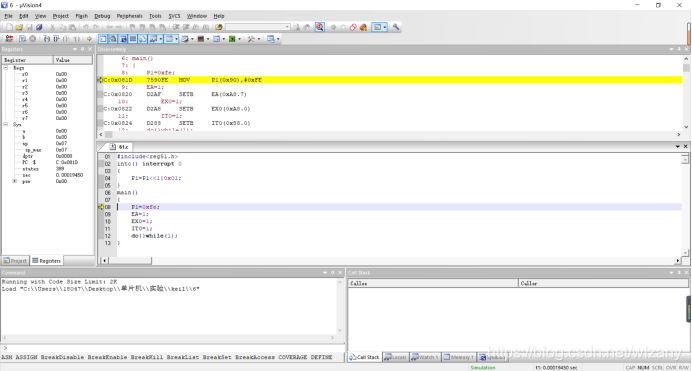Image resolution: width=692 pixels, height=371 pixels.
Task: Pin the Disassembly panel
Action: click(x=679, y=49)
